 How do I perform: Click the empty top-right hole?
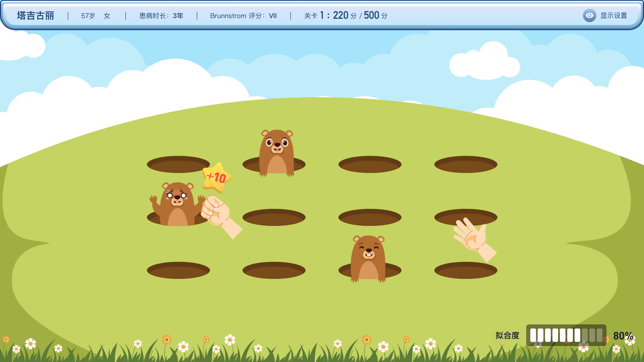click(466, 165)
